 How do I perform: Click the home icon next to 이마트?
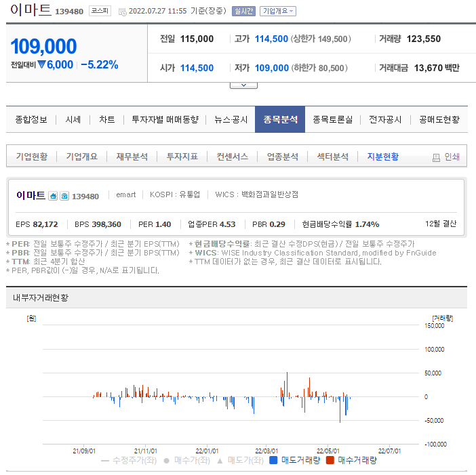[x=53, y=196]
